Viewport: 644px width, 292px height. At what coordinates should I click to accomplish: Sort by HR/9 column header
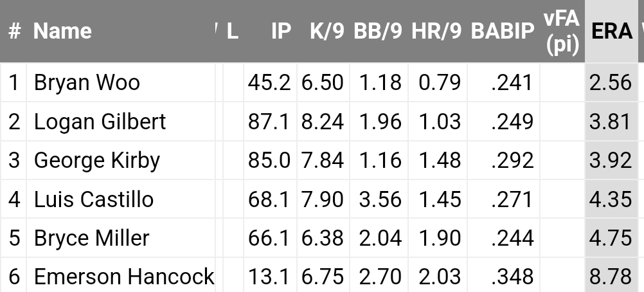point(436,32)
